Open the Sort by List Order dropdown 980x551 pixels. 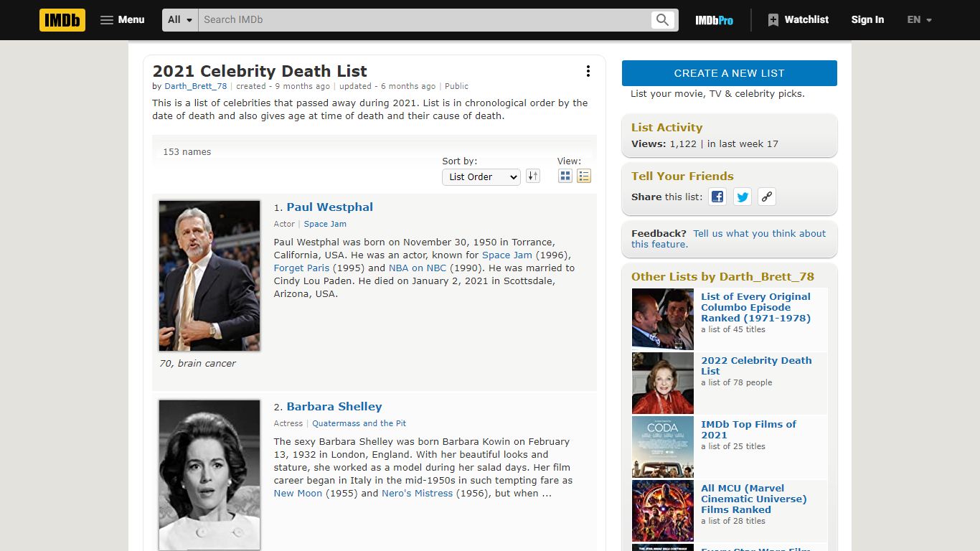tap(481, 176)
